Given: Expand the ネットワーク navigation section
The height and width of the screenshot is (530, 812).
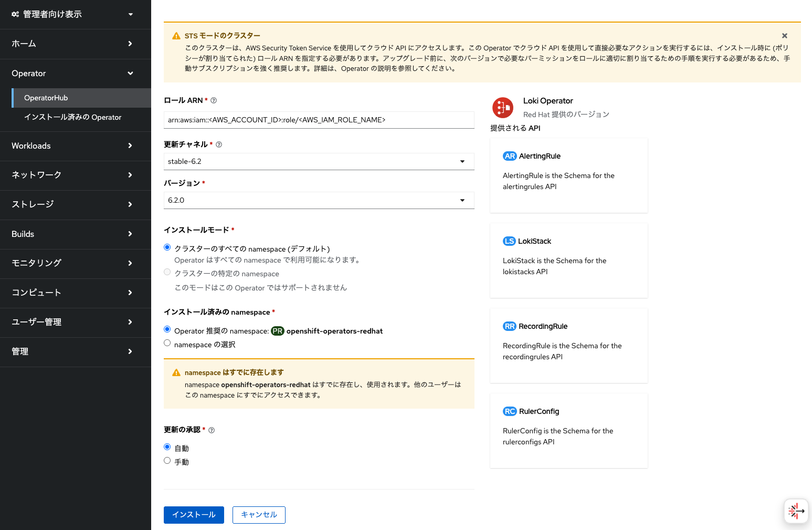Looking at the screenshot, I should [76, 175].
